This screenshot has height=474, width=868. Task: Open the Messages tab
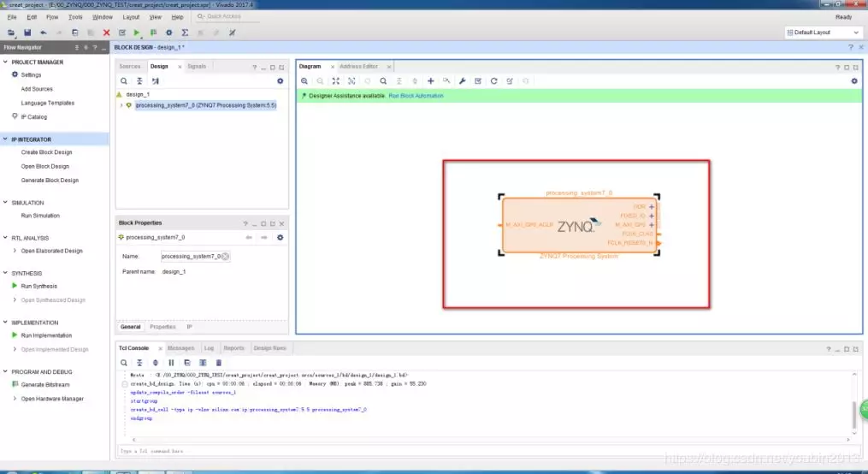(x=181, y=348)
